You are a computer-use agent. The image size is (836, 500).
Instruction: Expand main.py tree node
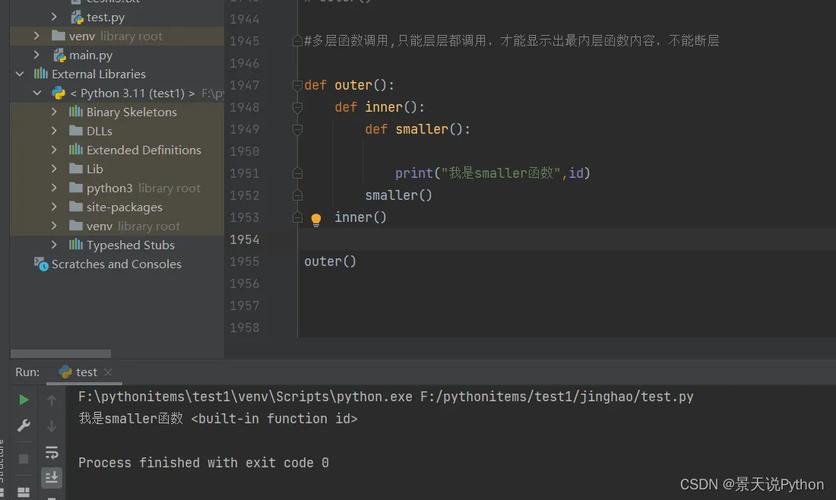[36, 55]
